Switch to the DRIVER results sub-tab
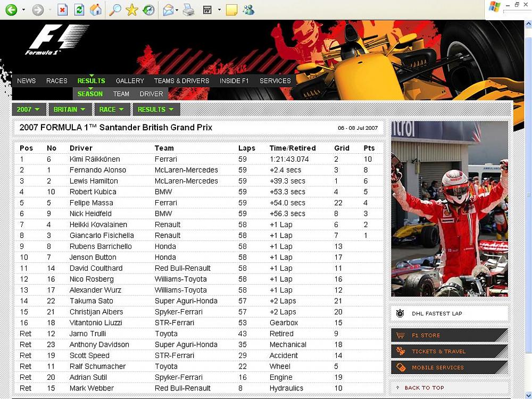This screenshot has height=399, width=532. (x=151, y=94)
